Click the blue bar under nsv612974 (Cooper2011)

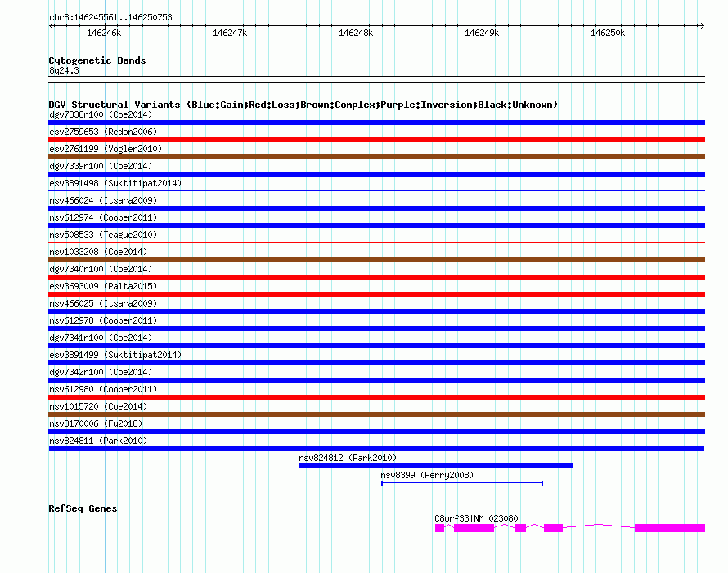point(376,226)
